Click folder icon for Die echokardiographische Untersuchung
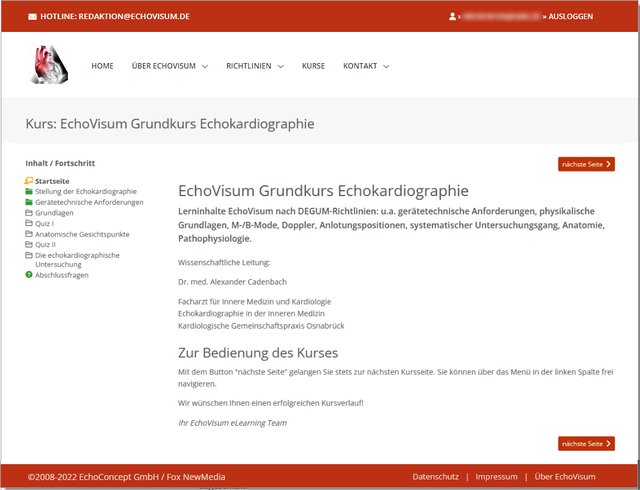Screen dimensions: 640x490 click(x=29, y=255)
